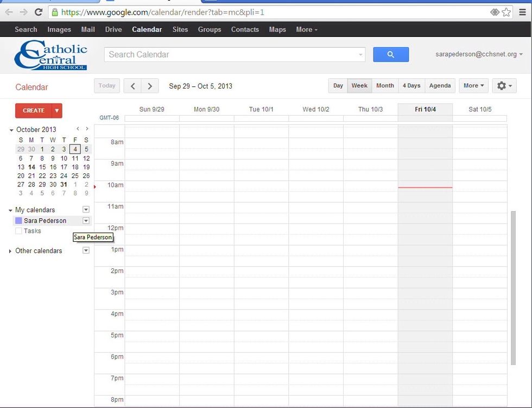Click inside the Search Calendar input field

(x=228, y=54)
